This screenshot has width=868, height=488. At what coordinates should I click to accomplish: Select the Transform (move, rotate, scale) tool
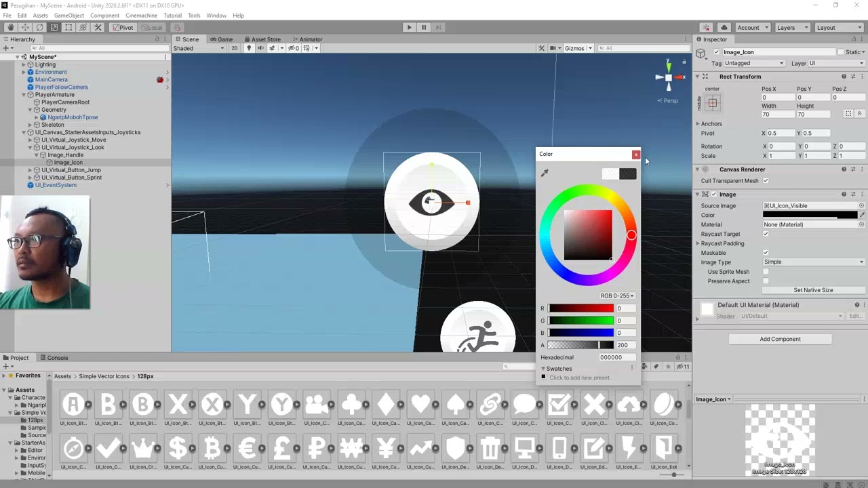83,28
